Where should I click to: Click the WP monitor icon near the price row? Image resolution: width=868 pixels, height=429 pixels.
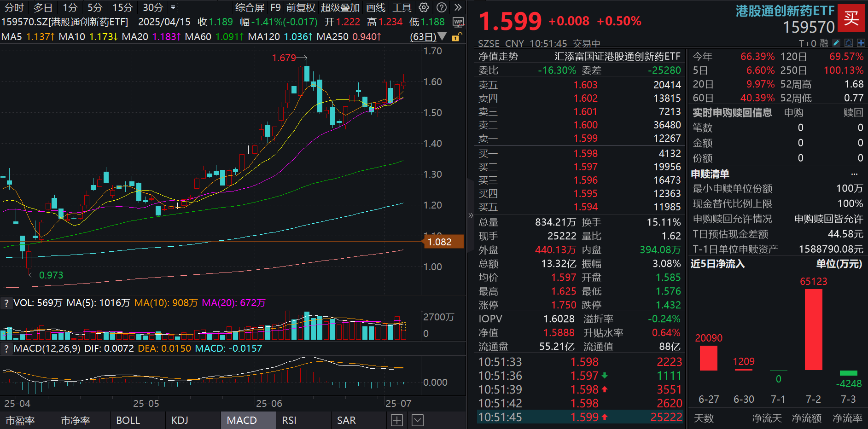[x=458, y=22]
